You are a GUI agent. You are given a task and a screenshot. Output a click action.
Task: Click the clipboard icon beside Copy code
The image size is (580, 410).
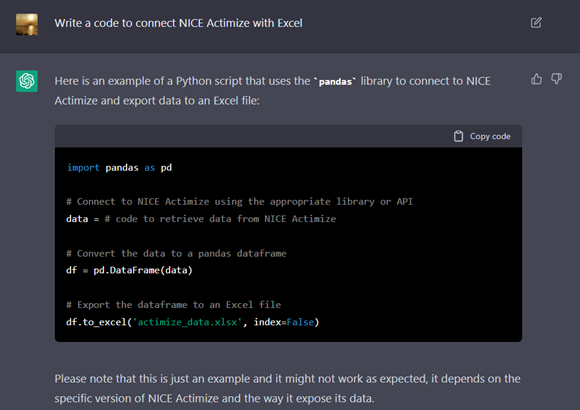click(458, 136)
